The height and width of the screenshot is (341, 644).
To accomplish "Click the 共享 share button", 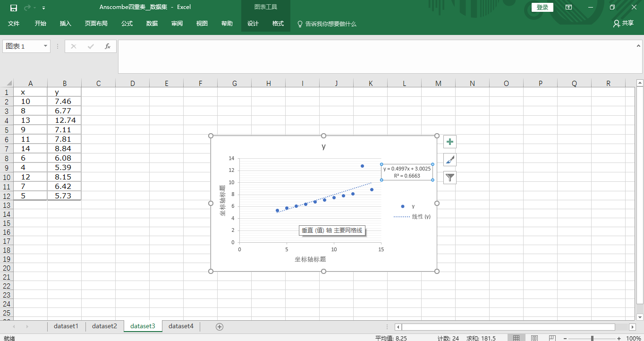I will (x=623, y=23).
